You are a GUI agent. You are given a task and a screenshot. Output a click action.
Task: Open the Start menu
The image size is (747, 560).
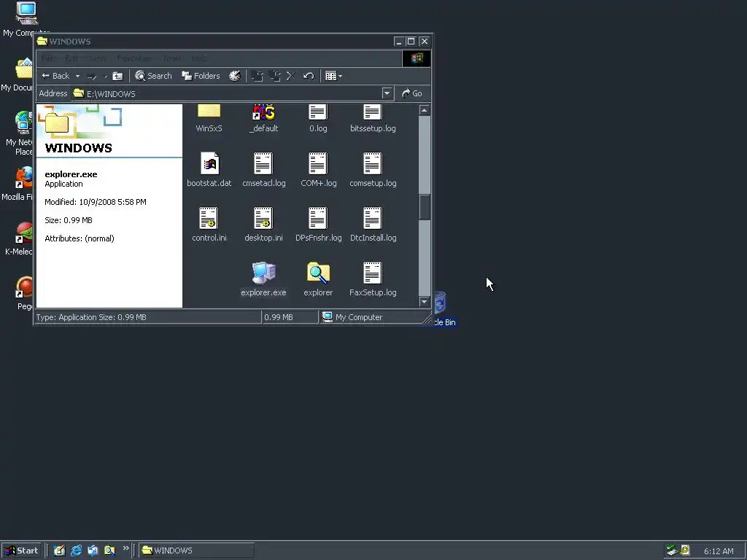[21, 551]
